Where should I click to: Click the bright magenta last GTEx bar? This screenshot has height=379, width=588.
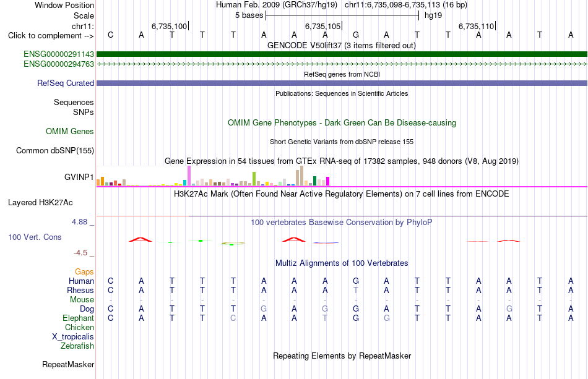pos(328,181)
